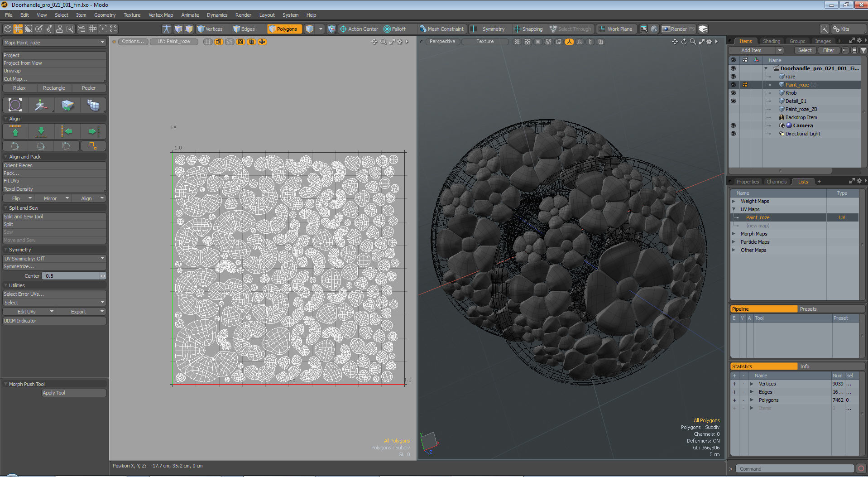Click the Align Up green arrow icon

[x=15, y=131]
